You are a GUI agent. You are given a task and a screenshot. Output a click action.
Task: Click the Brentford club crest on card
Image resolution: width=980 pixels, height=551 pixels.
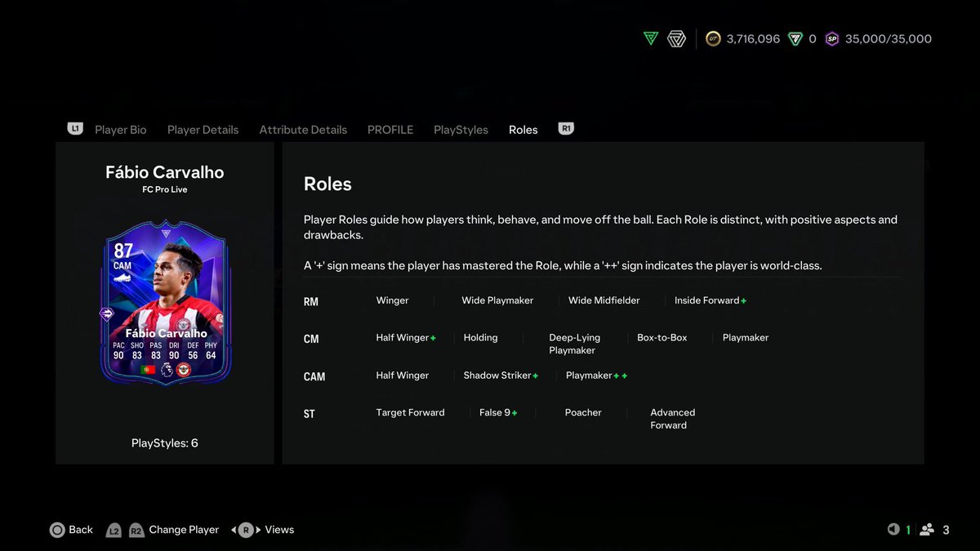point(183,370)
